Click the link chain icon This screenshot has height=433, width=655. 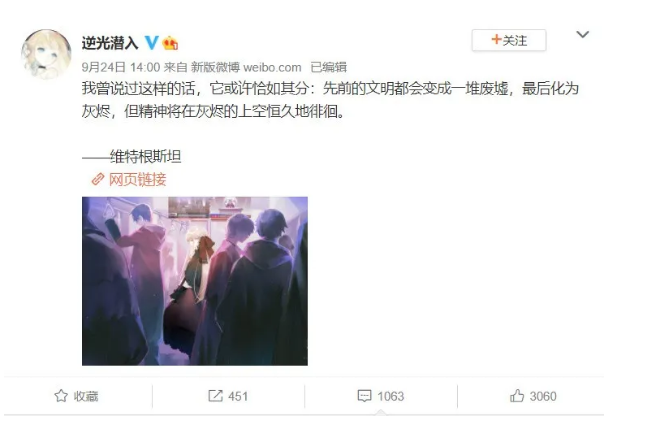[97, 180]
